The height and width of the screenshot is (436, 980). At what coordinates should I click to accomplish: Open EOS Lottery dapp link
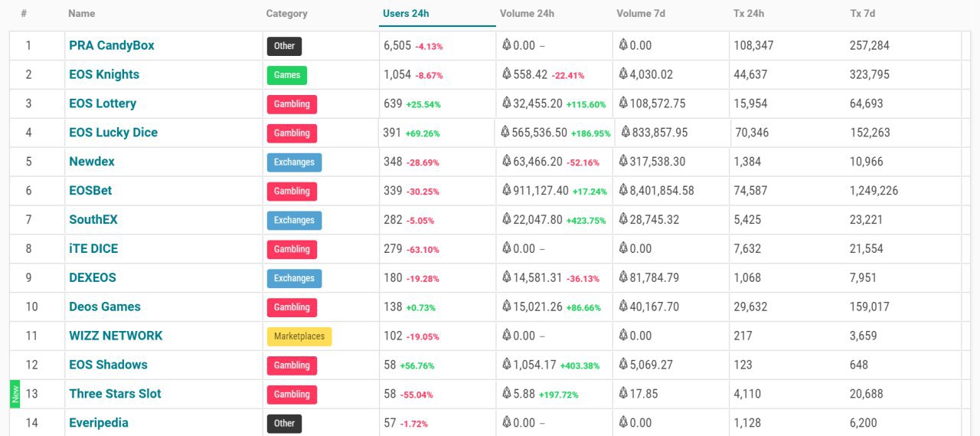click(103, 104)
